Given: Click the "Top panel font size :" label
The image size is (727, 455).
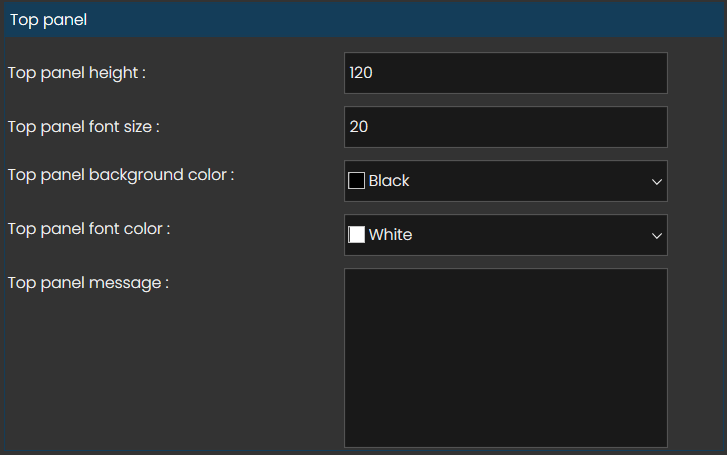Looking at the screenshot, I should [84, 127].
